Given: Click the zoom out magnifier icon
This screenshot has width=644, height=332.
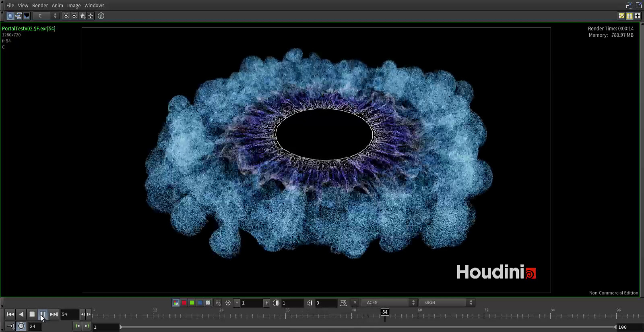Looking at the screenshot, I should coord(74,16).
